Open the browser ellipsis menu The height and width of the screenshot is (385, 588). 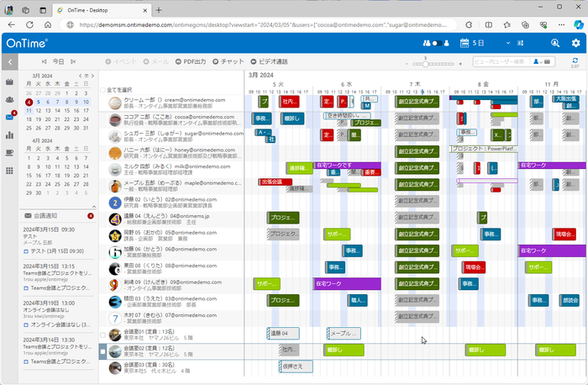coord(561,24)
